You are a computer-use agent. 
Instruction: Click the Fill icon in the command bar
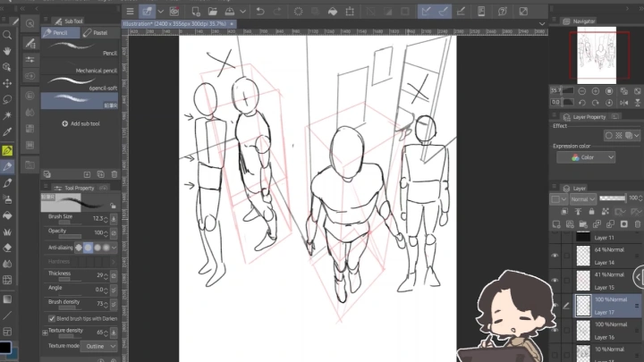333,12
